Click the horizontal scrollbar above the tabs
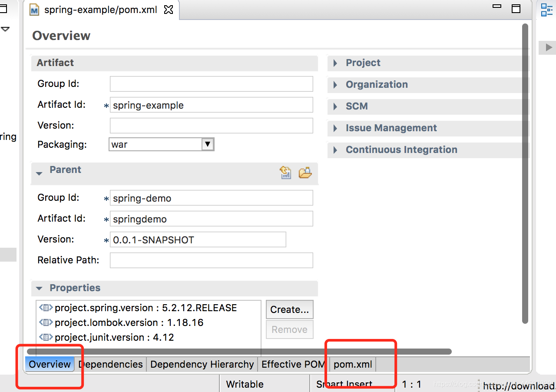The height and width of the screenshot is (392, 556). [x=239, y=351]
